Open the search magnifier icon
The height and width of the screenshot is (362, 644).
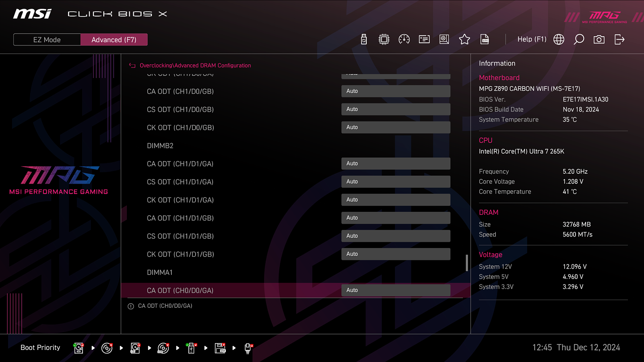[x=579, y=39]
